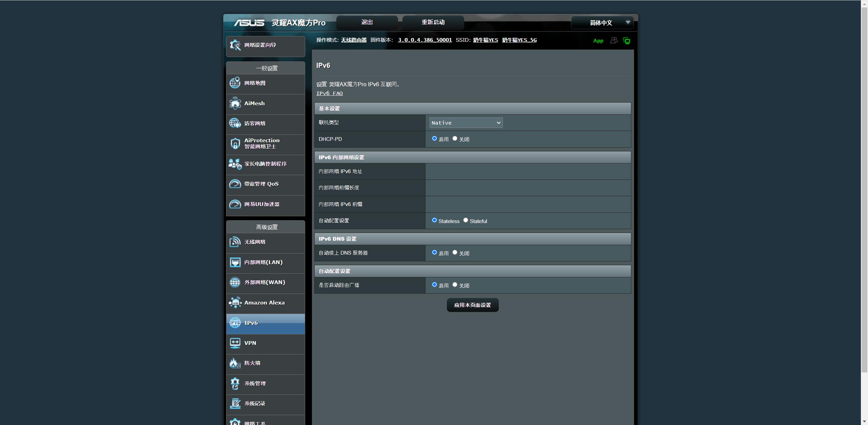Image resolution: width=868 pixels, height=425 pixels.
Task: Select Stateful auto-configuration option
Action: point(466,220)
